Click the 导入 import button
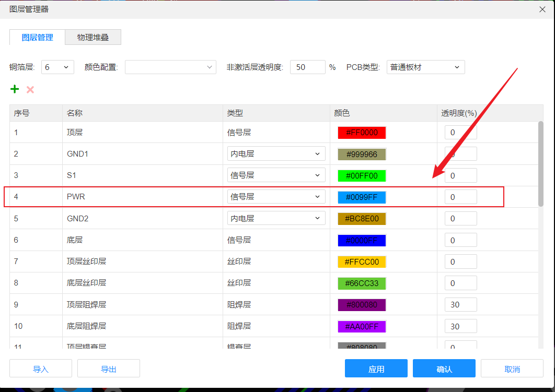 (x=41, y=369)
